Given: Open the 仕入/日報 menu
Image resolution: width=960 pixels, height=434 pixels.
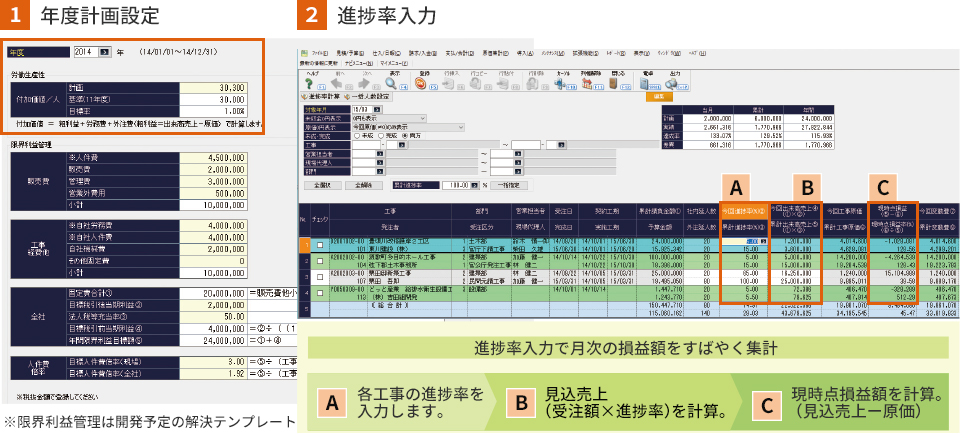Looking at the screenshot, I should point(386,53).
